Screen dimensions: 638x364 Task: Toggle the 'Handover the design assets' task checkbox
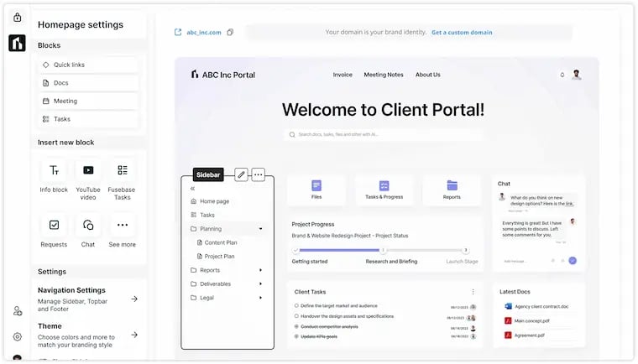tap(296, 316)
